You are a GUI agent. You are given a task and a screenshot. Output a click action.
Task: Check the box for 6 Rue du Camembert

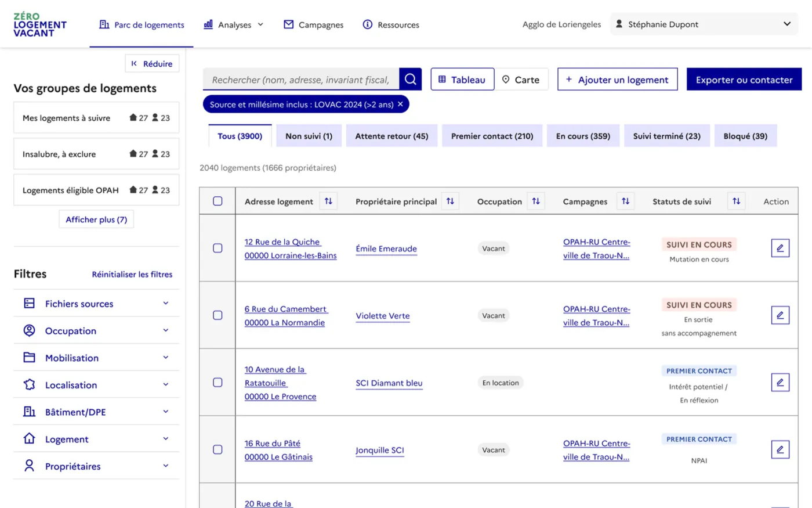point(217,315)
